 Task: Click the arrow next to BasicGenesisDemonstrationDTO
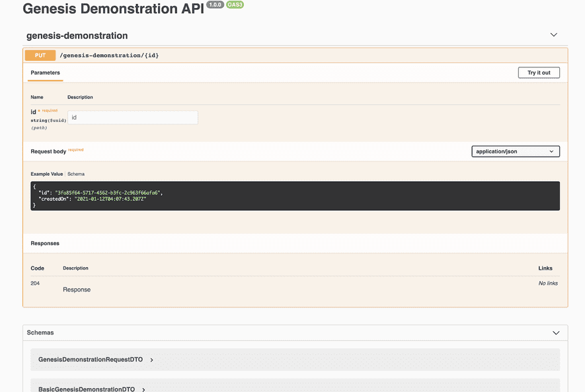tap(143, 389)
